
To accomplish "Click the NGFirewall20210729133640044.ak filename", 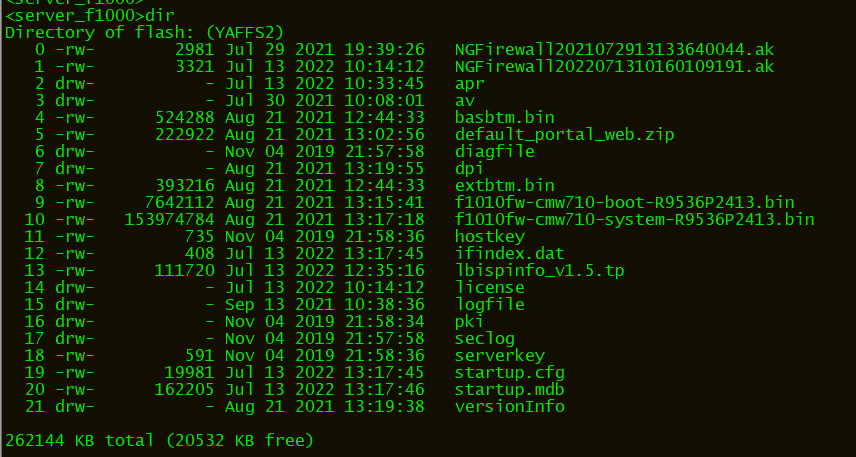I will click(x=614, y=49).
